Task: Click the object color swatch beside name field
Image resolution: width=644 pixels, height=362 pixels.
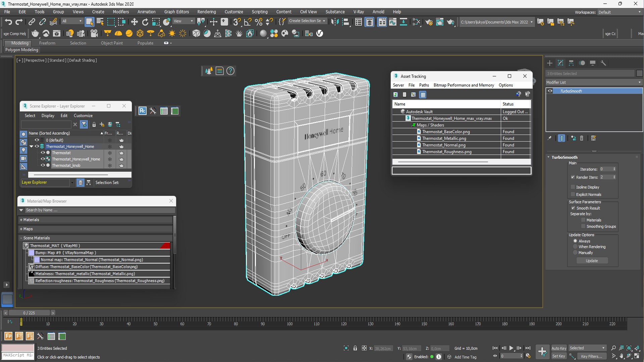Action: pyautogui.click(x=639, y=73)
